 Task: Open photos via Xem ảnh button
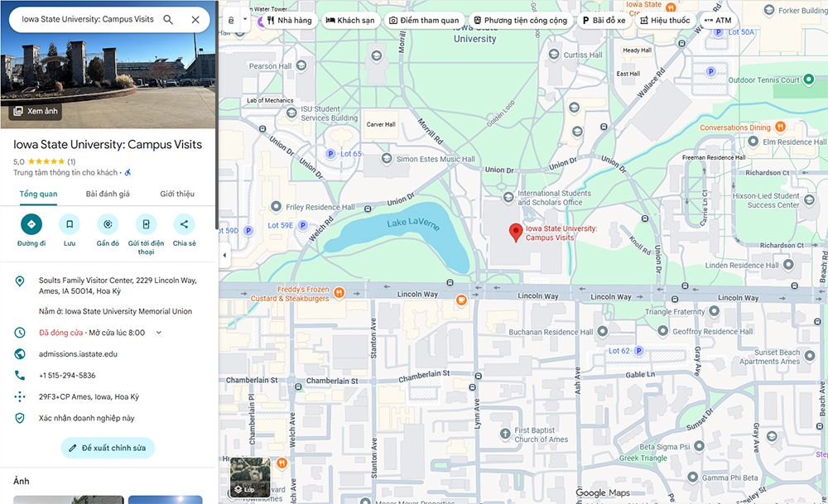(x=36, y=111)
